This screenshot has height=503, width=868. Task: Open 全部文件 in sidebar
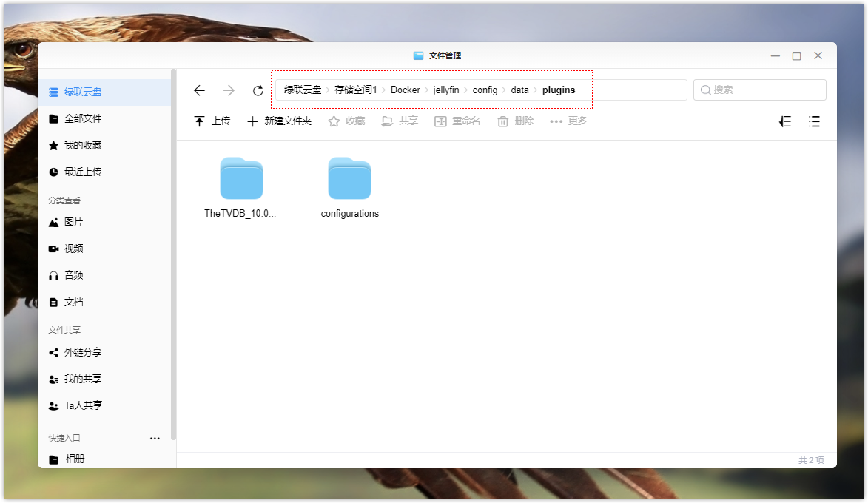[x=83, y=119]
